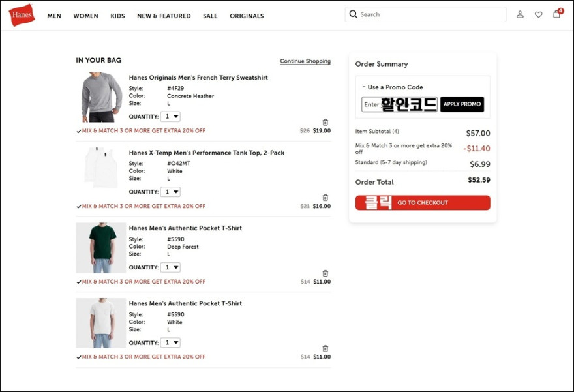Delete French Terry Sweatshirt with trash icon
The width and height of the screenshot is (574, 392).
(325, 122)
